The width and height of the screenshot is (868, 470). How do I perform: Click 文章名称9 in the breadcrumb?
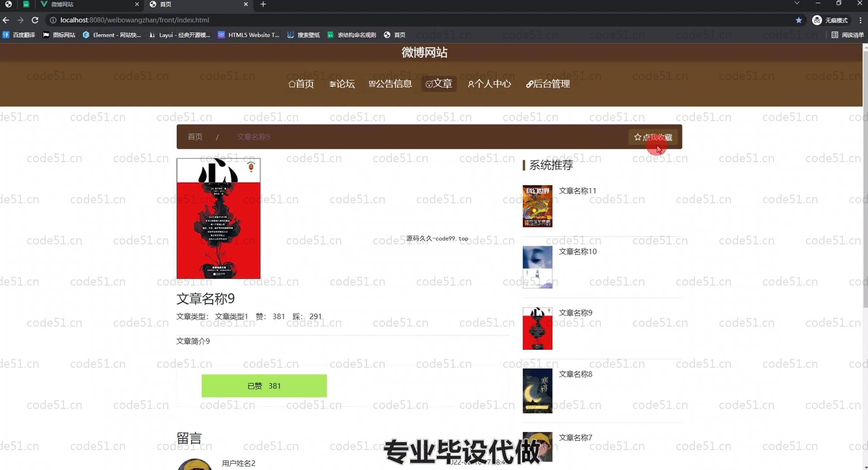[x=253, y=137]
